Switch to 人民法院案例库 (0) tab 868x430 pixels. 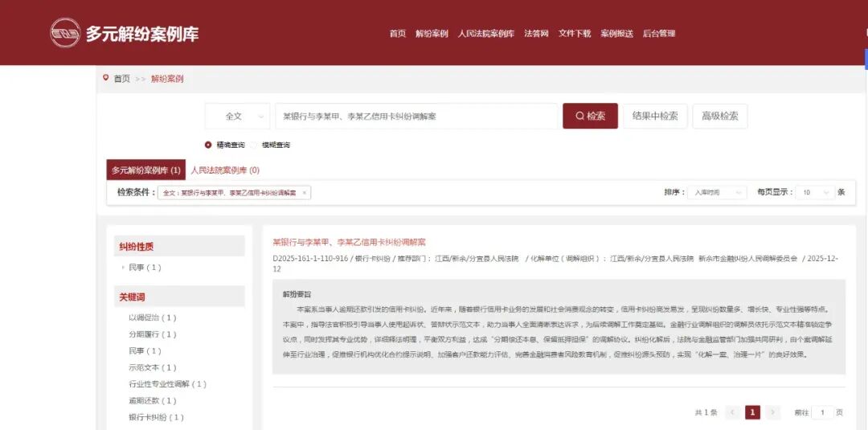point(225,170)
